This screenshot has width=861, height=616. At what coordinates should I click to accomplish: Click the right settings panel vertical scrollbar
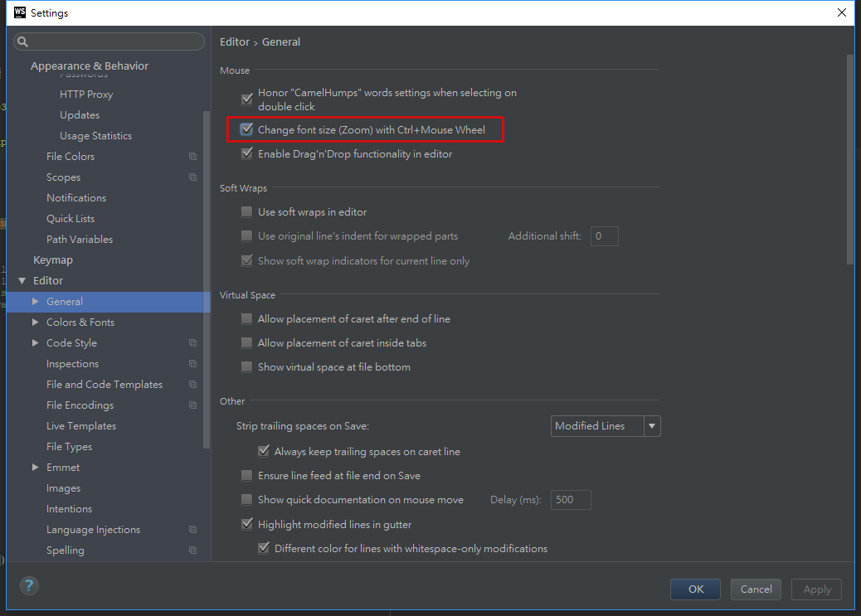point(849,158)
